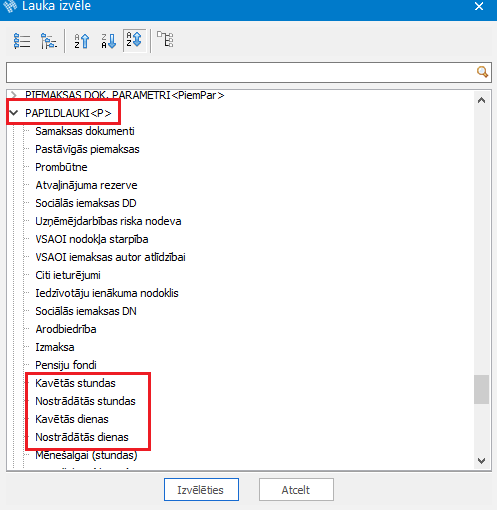This screenshot has height=510, width=497.
Task: Select Mēnešalgai (stundas) field
Action: [86, 455]
